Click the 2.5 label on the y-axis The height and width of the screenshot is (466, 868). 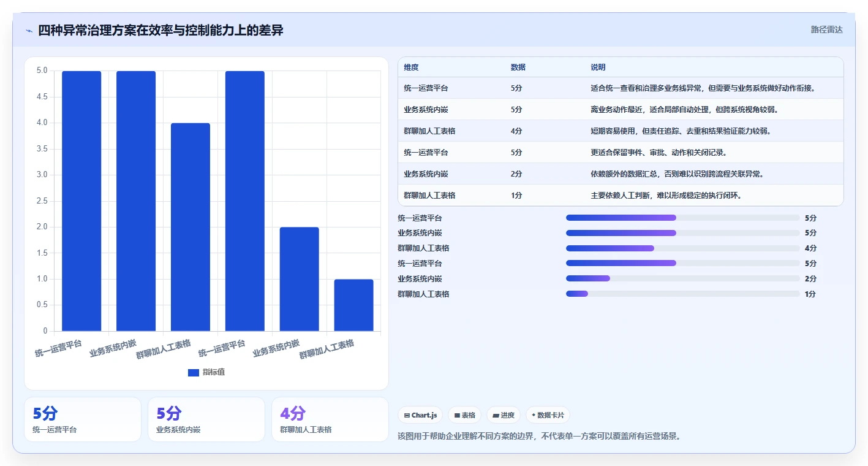tap(42, 201)
